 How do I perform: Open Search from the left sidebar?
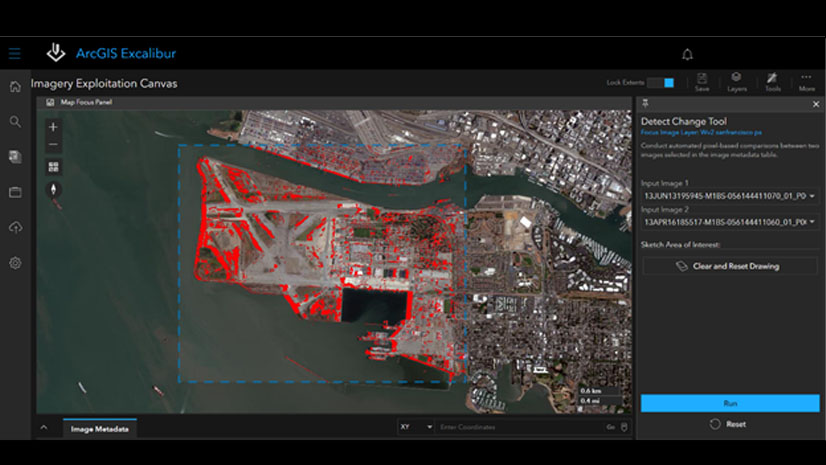tap(15, 122)
